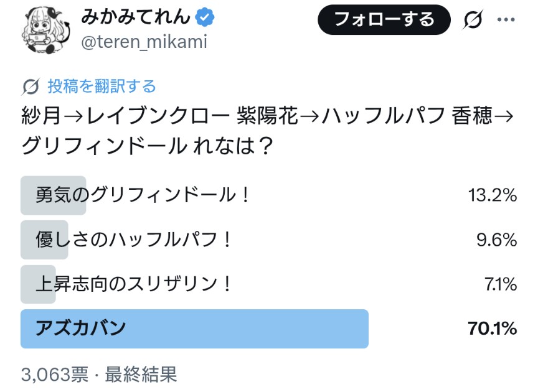Click the 13.2% poll result

[493, 195]
